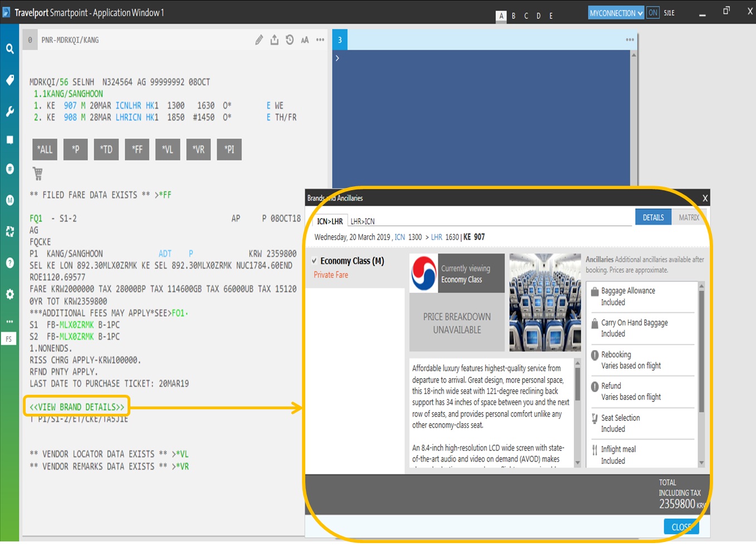
Task: Switch to application window C
Action: coord(526,16)
